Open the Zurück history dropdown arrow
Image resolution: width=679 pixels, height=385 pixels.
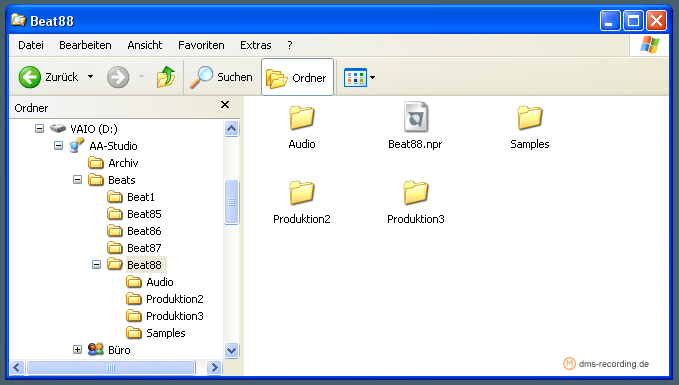point(90,77)
